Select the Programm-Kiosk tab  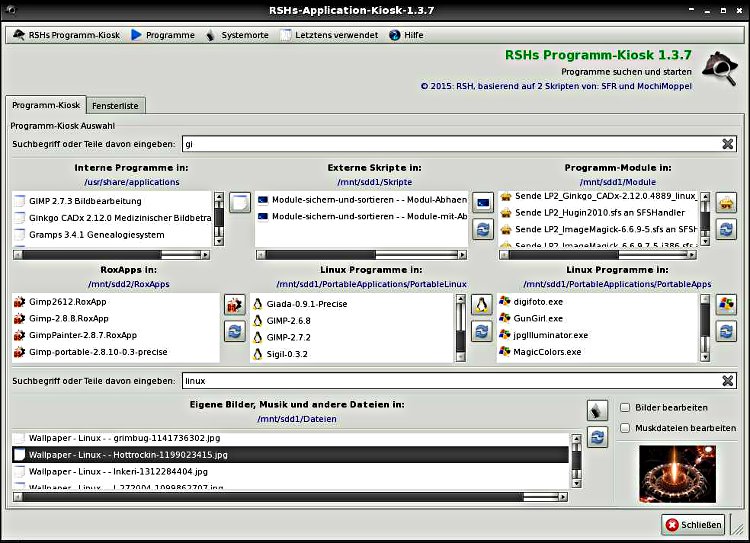pos(46,105)
